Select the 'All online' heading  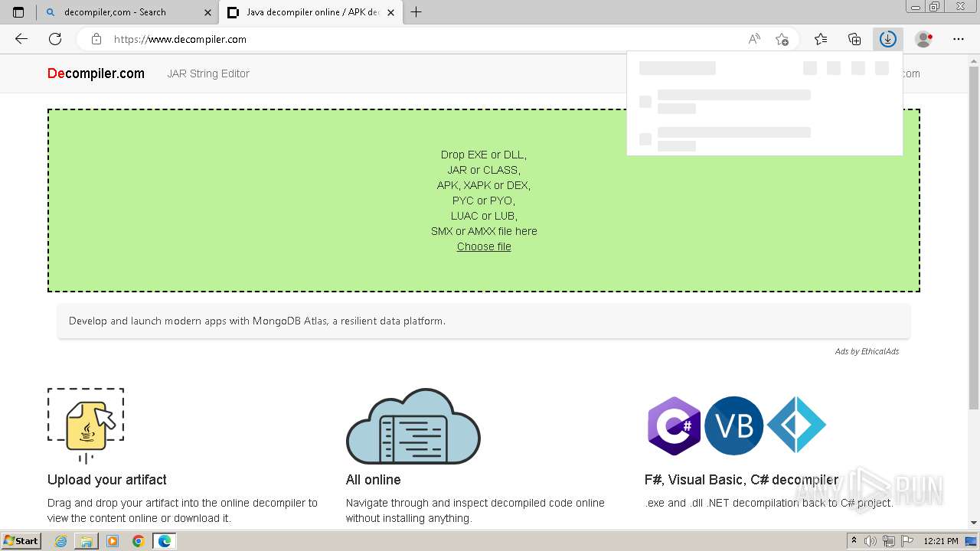coord(374,480)
